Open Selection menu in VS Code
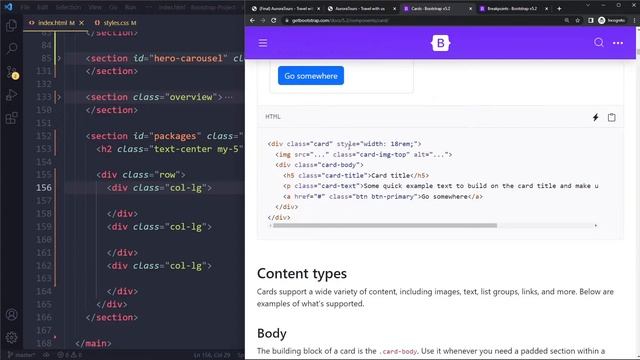 click(68, 7)
